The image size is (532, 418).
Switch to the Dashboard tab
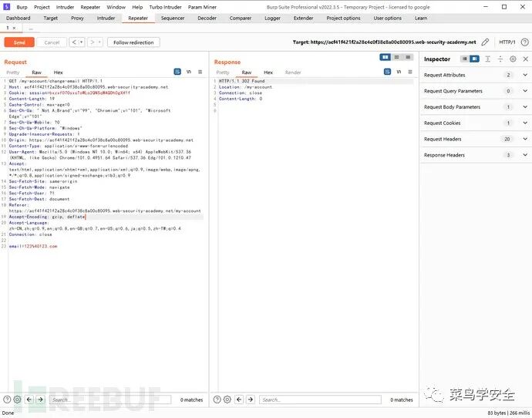[19, 19]
